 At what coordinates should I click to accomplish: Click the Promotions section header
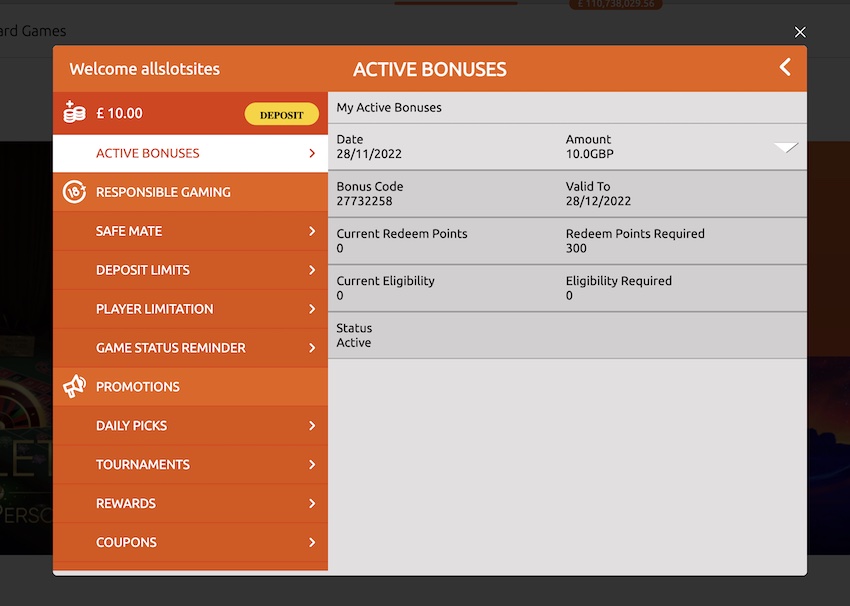click(190, 386)
